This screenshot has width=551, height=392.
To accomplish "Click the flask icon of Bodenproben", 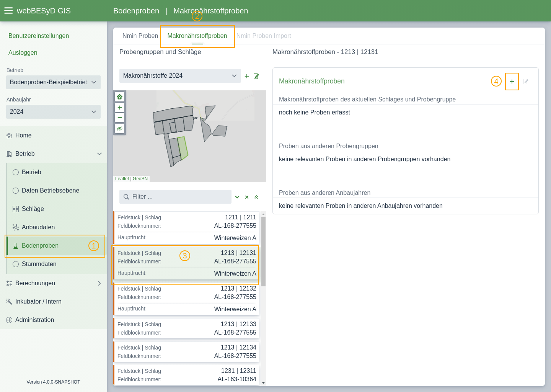I will click(16, 246).
